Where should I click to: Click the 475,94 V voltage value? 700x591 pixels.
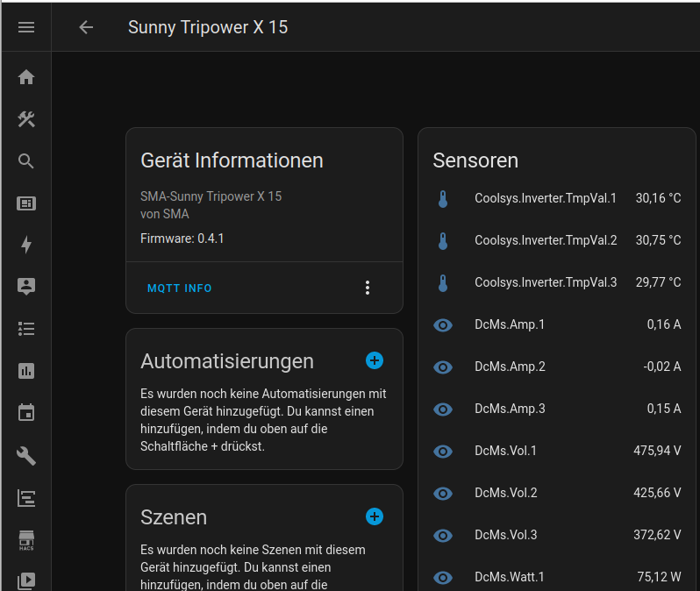click(657, 451)
